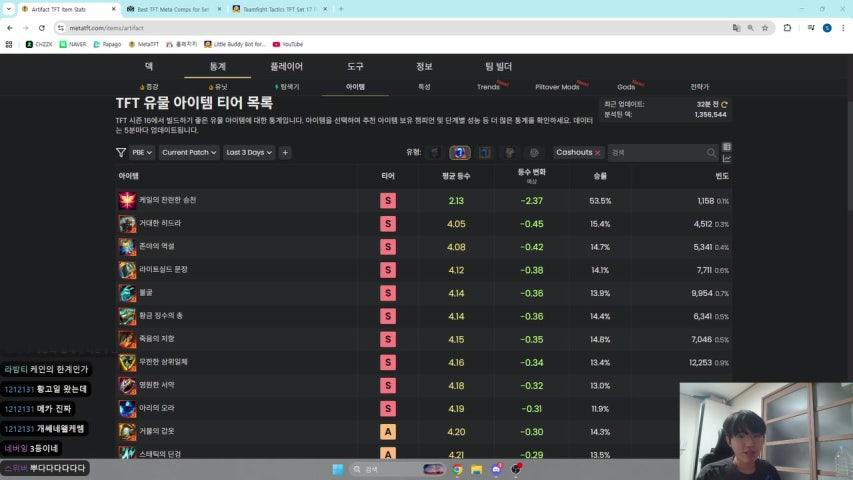Screen dimensions: 853x480
Task: Open the YouTube bookmark
Action: coord(288,44)
